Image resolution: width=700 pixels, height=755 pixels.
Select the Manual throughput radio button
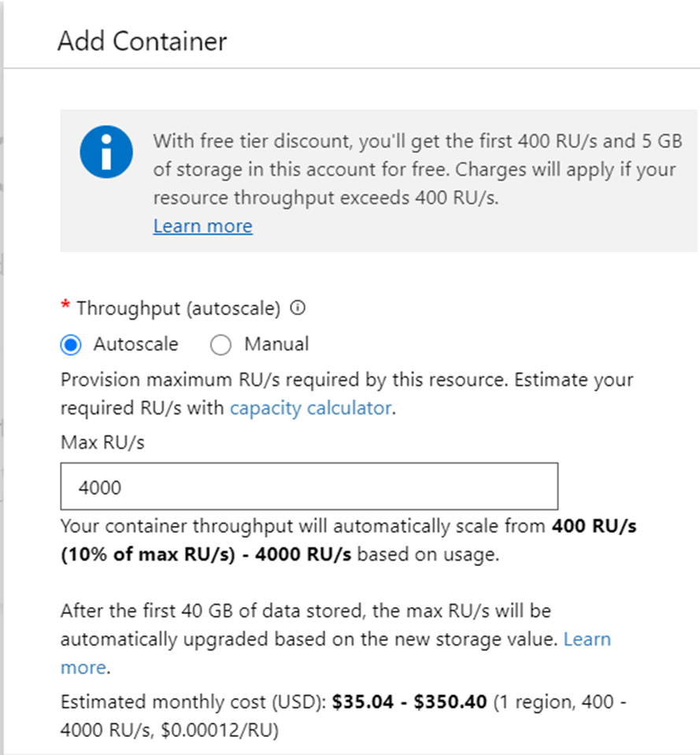(x=221, y=345)
